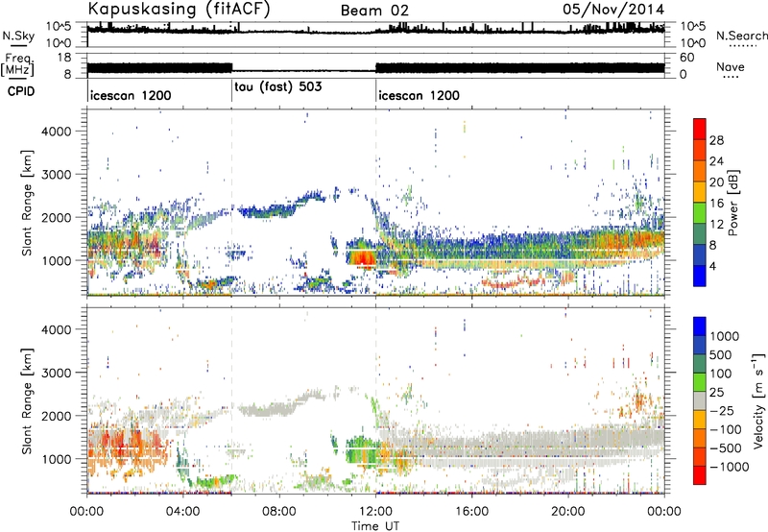
Task: Click the '18' tick on frequency axis
Action: tap(64, 58)
